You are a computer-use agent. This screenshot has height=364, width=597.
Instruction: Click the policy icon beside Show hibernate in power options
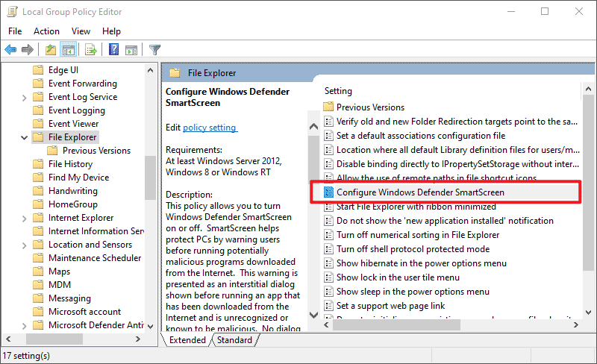click(328, 263)
